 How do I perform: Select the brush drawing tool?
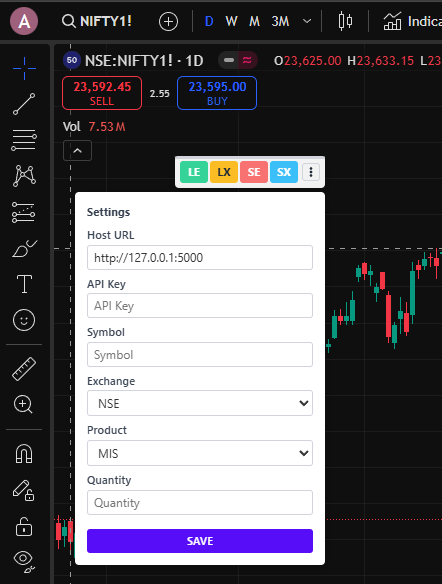click(x=24, y=248)
